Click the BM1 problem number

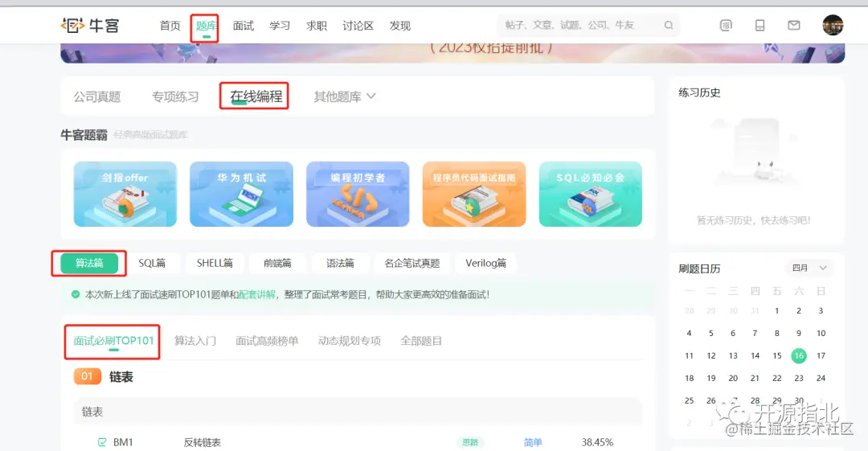[x=123, y=442]
